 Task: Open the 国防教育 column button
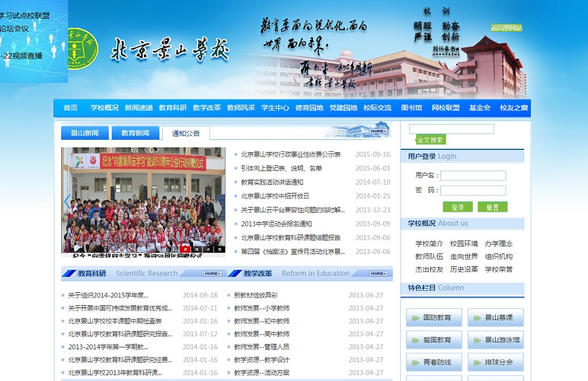coord(434,317)
